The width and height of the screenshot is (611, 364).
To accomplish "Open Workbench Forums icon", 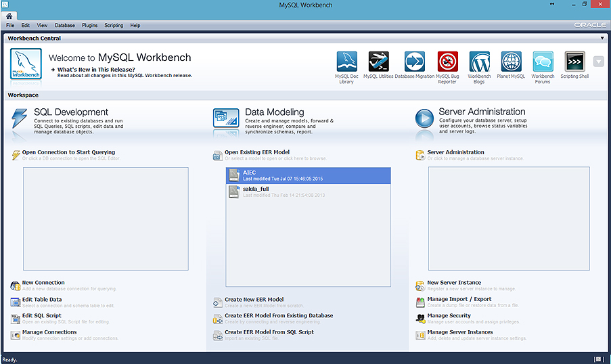I will (543, 62).
